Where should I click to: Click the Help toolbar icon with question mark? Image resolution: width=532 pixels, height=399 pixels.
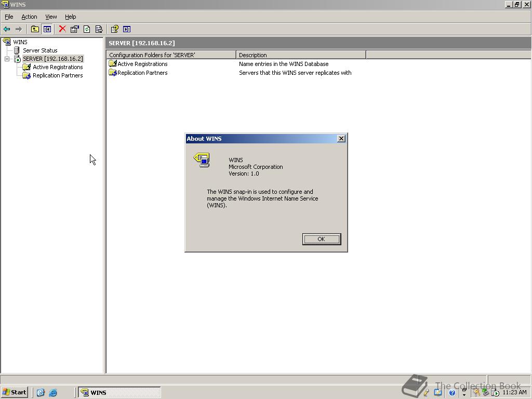point(115,29)
